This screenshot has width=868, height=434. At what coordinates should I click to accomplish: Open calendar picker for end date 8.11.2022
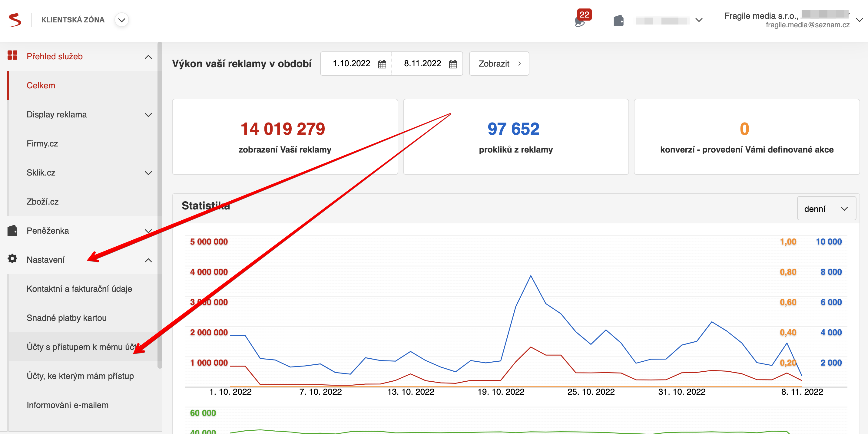[453, 64]
